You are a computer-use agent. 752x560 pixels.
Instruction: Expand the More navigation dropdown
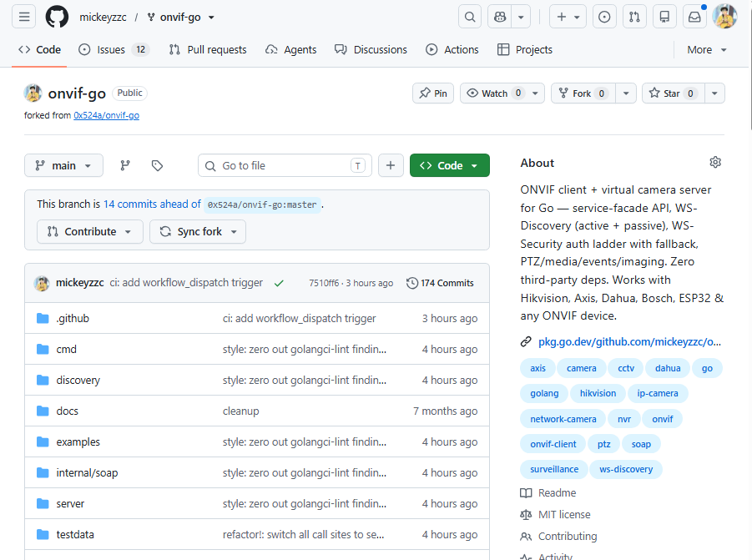tap(707, 50)
